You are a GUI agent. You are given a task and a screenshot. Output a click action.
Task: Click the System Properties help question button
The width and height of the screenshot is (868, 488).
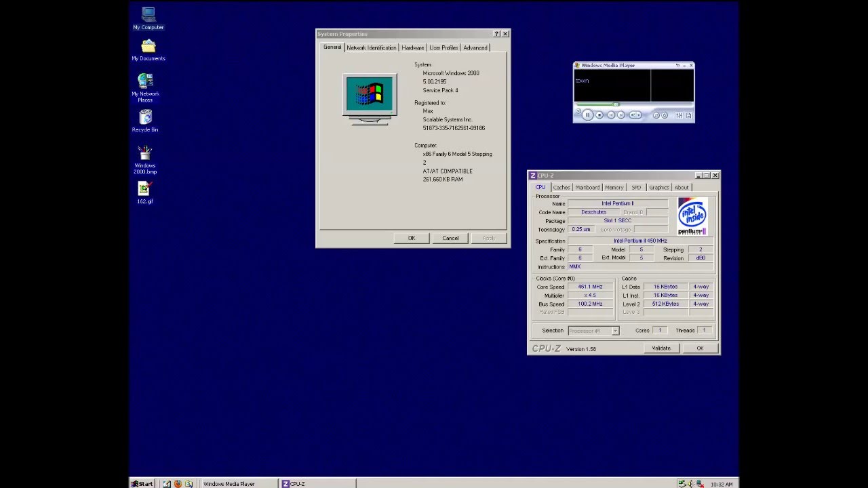click(x=496, y=34)
